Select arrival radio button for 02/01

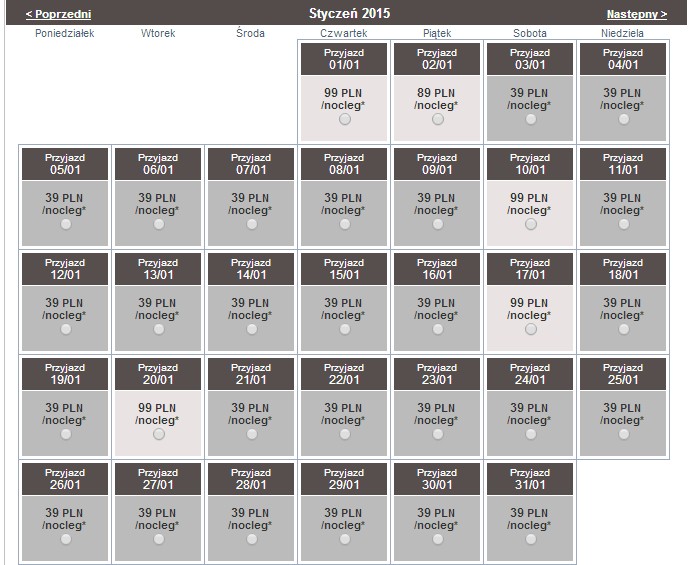click(437, 119)
